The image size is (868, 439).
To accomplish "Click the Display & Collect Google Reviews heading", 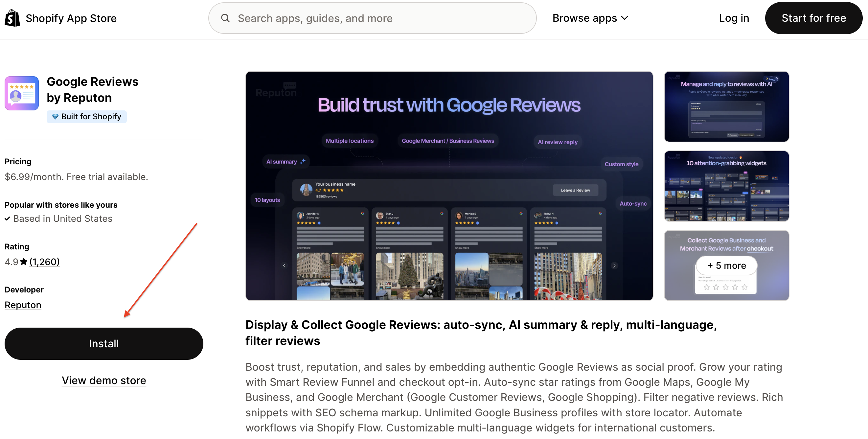I will [481, 333].
